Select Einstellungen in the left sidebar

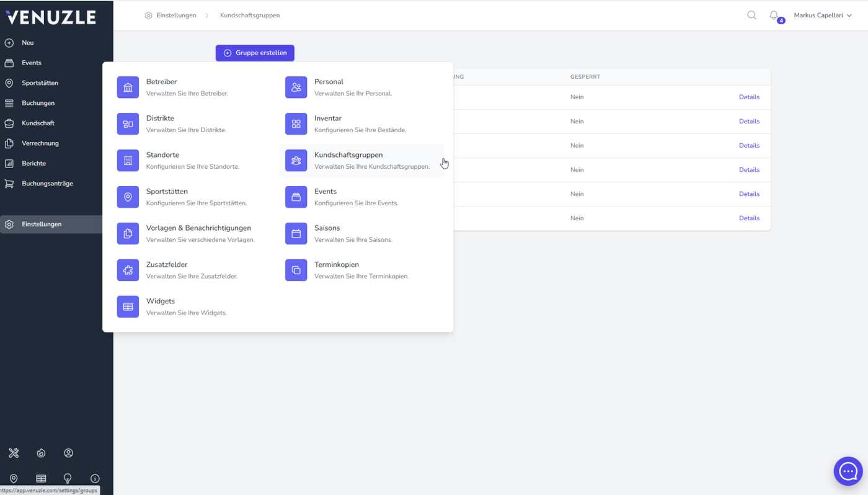click(x=51, y=225)
